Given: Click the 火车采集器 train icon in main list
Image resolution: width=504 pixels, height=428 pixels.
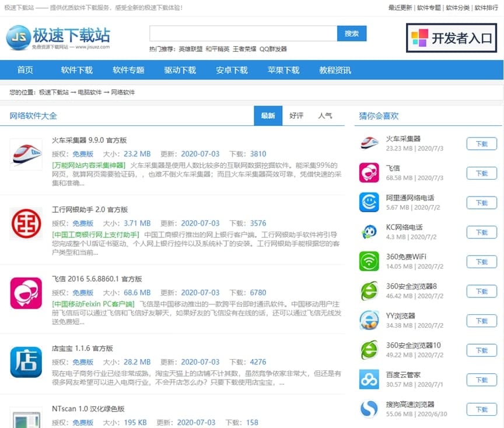Looking at the screenshot, I should pos(26,154).
